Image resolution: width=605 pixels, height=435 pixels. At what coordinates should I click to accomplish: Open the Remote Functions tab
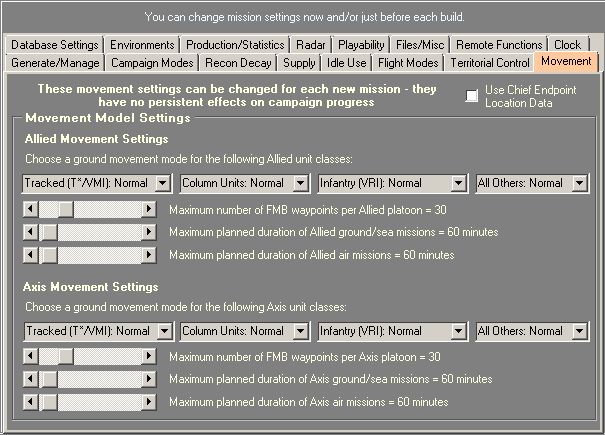tap(499, 45)
